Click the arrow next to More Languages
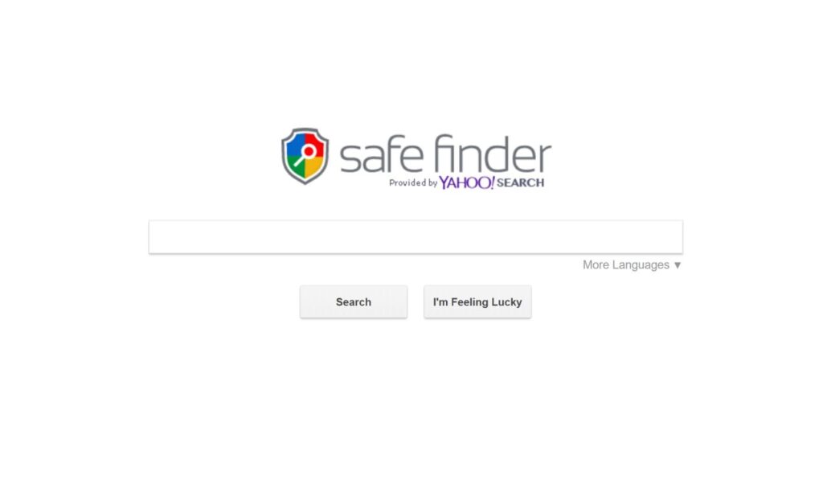The height and width of the screenshot is (504, 823). point(677,265)
